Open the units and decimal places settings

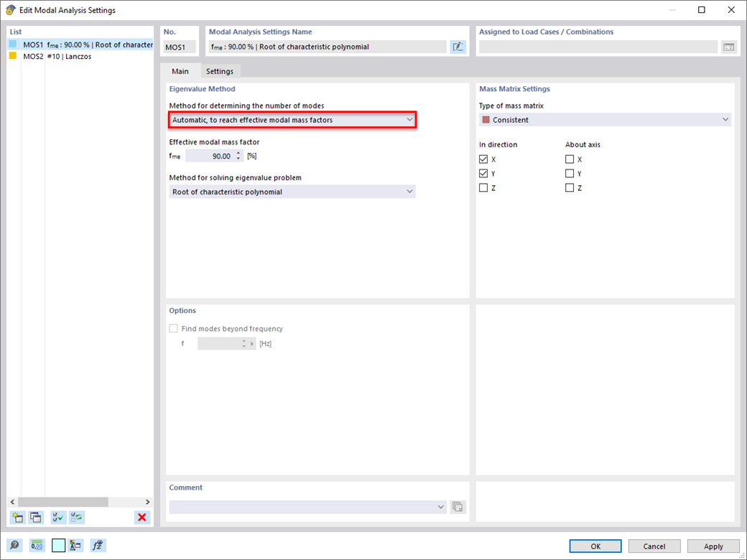(36, 545)
